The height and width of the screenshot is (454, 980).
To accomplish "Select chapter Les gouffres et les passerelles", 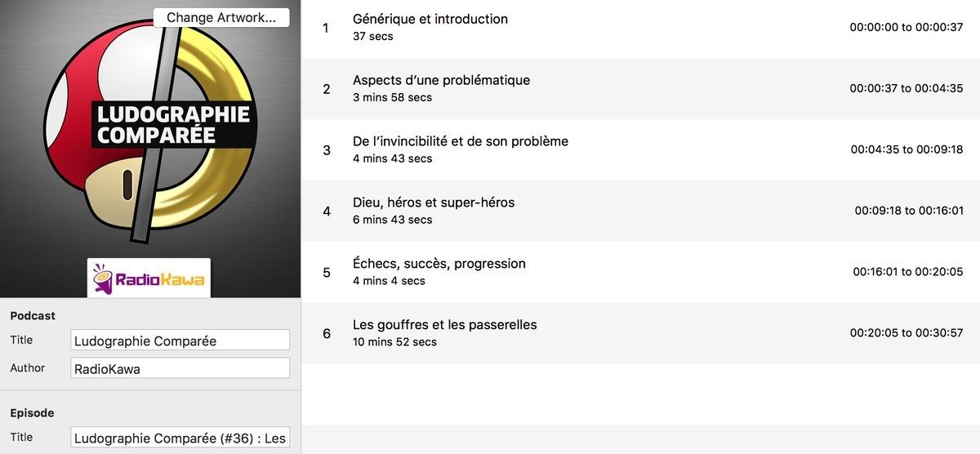I will (640, 333).
